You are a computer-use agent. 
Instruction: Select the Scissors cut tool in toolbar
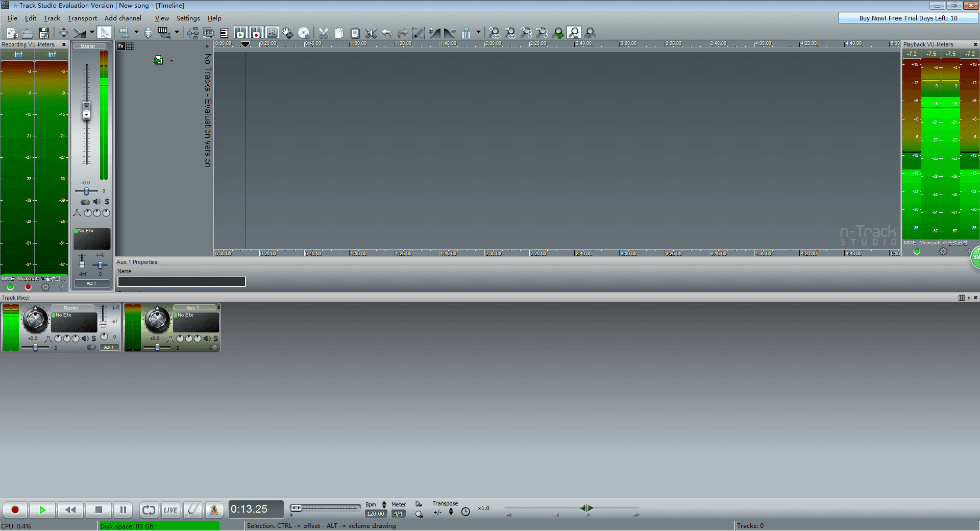coord(324,32)
